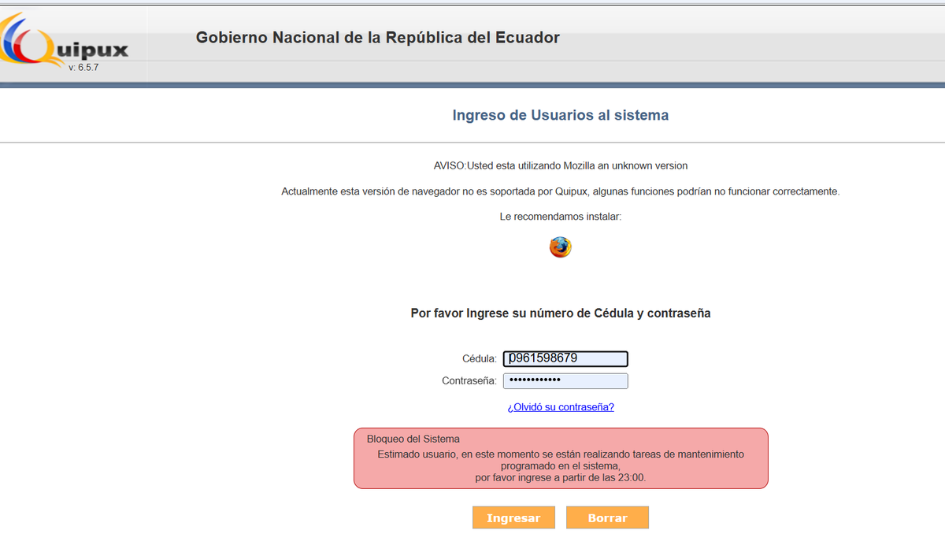Click the 'Actualmente esta versión de navegador' warning line
Image resolution: width=945 pixels, height=560 pixels.
(x=561, y=191)
